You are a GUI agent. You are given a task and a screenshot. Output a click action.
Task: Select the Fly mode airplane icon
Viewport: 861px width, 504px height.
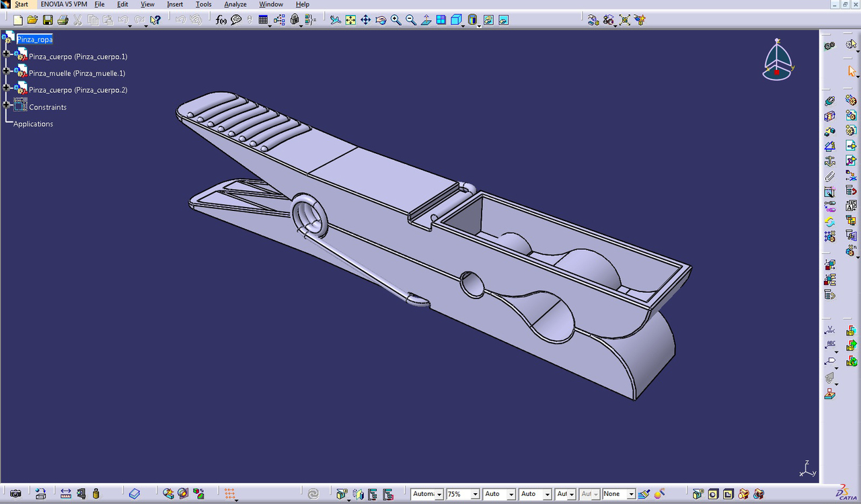(335, 20)
